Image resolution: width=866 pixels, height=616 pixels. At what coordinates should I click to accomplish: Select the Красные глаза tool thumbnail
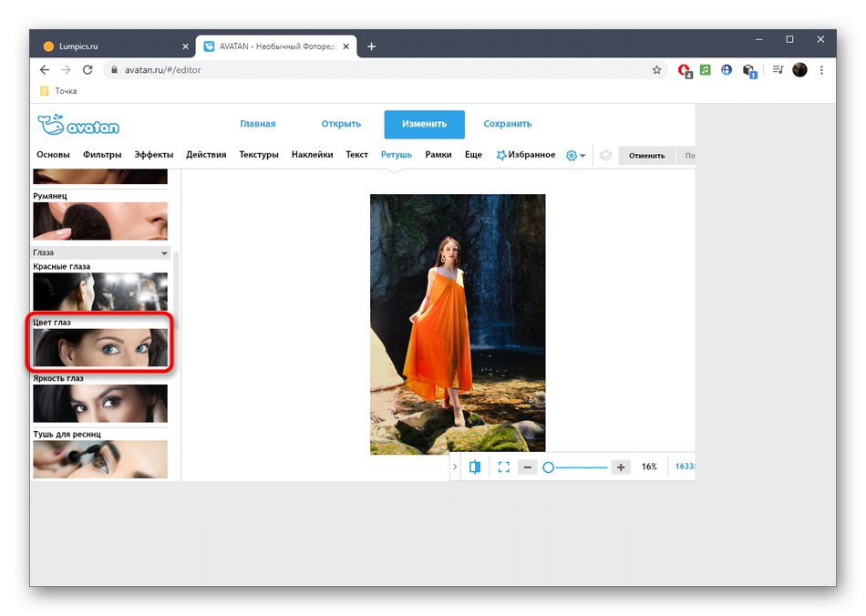pyautogui.click(x=100, y=292)
